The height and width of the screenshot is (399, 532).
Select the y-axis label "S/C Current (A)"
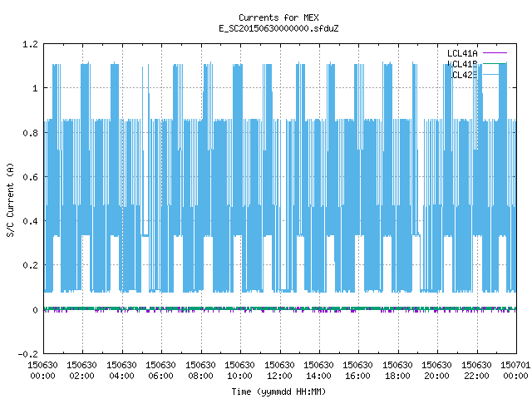point(10,199)
